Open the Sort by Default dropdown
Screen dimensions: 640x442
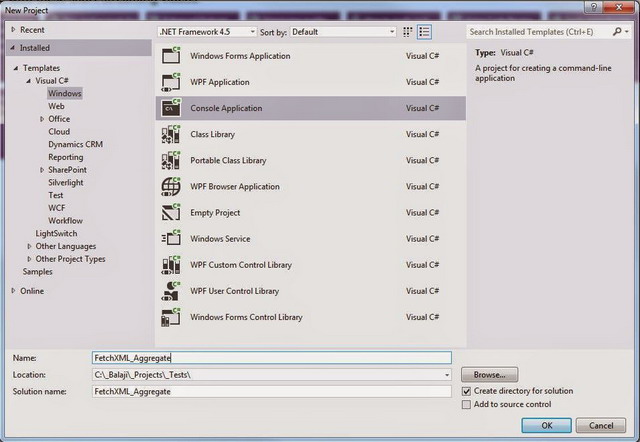[x=343, y=32]
